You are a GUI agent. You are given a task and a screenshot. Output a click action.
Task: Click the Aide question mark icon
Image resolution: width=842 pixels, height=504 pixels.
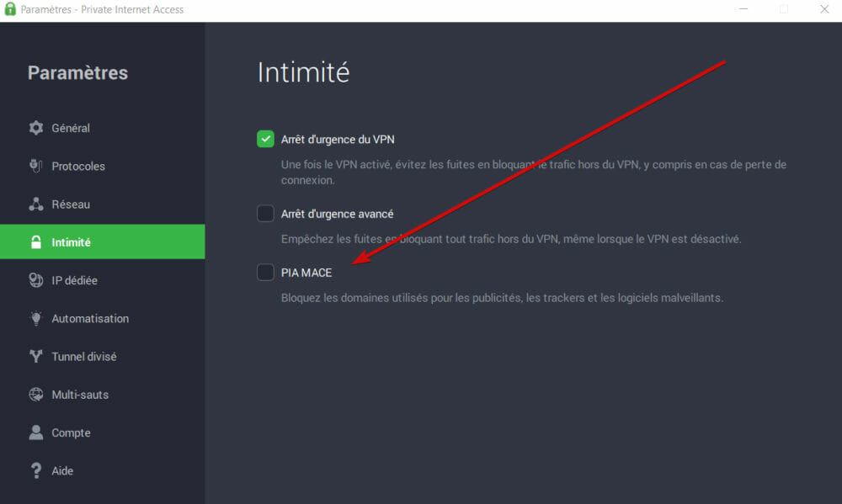[x=36, y=470]
